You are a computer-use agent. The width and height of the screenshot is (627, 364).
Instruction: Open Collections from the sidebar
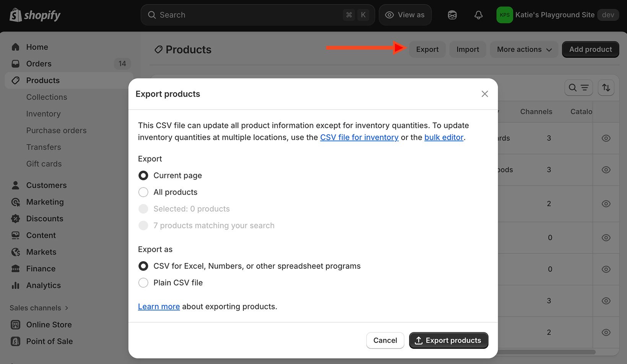pos(46,97)
